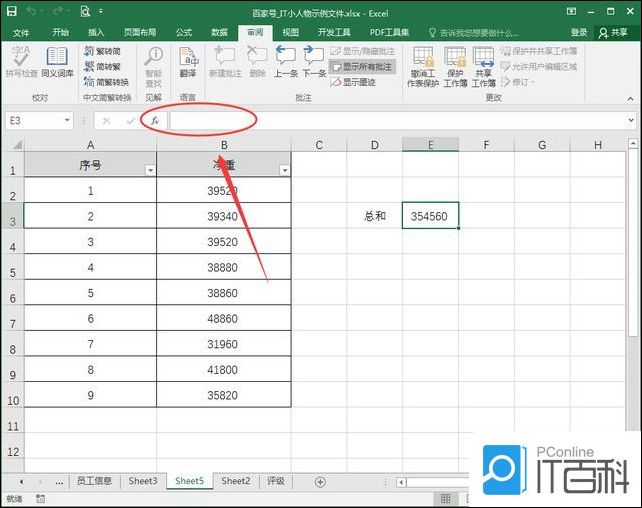Click the 登录 sign-in link
Viewport: 642px width, 508px height.
coord(579,32)
